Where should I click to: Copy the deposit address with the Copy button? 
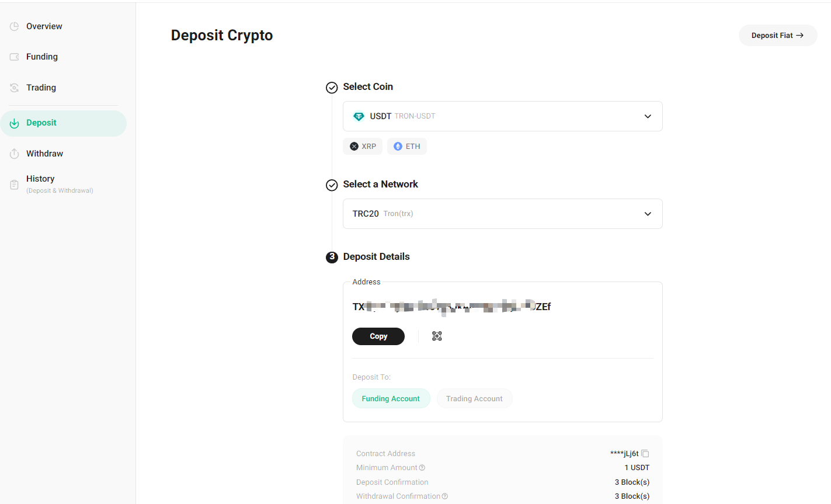point(378,336)
